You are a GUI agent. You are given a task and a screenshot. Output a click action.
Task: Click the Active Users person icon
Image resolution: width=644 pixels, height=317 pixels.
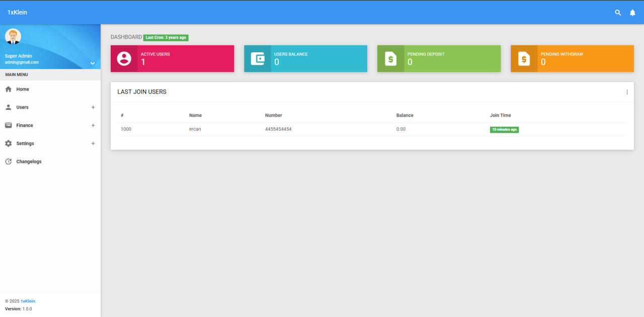click(124, 59)
